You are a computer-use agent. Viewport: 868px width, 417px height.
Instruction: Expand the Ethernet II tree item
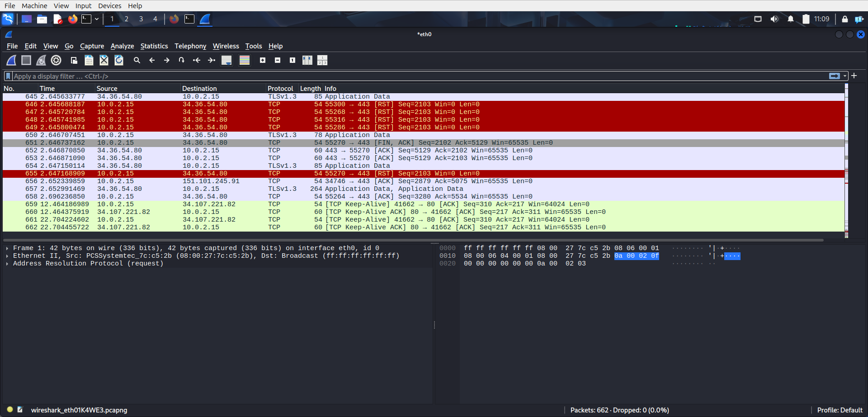[x=7, y=256]
